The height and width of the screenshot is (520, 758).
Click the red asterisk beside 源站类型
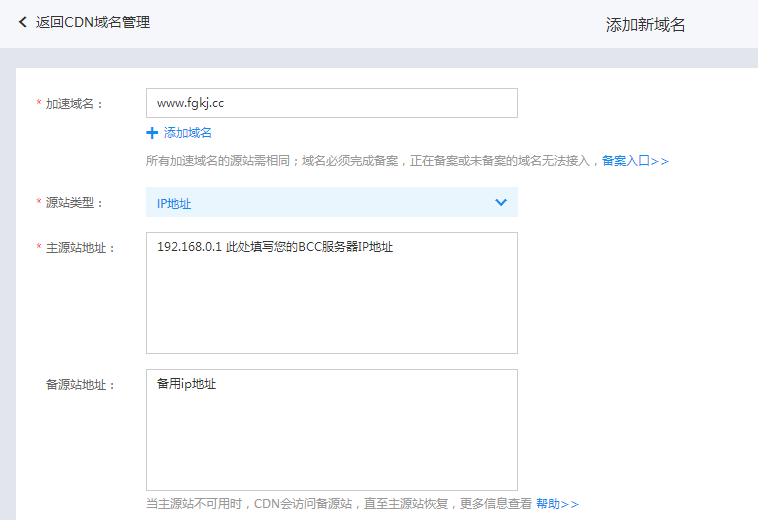[39, 203]
